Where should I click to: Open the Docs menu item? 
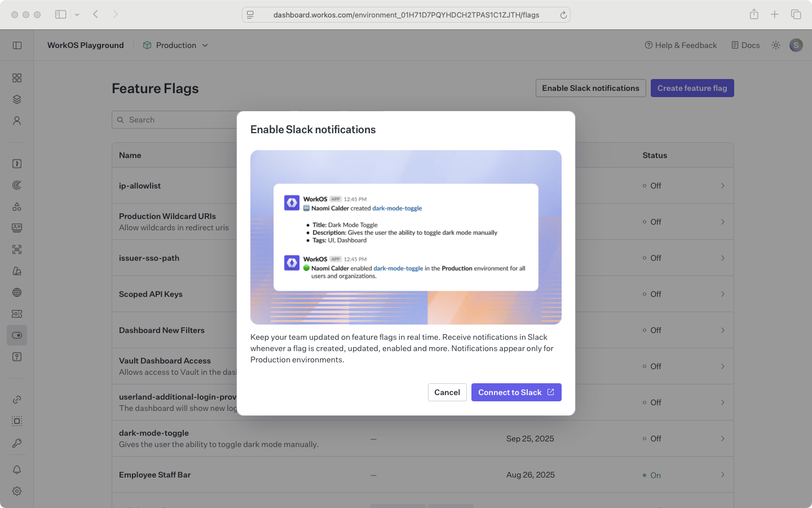[x=745, y=45]
